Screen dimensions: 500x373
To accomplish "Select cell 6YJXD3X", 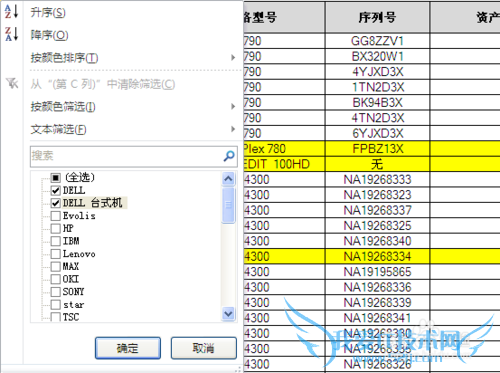I will (377, 133).
